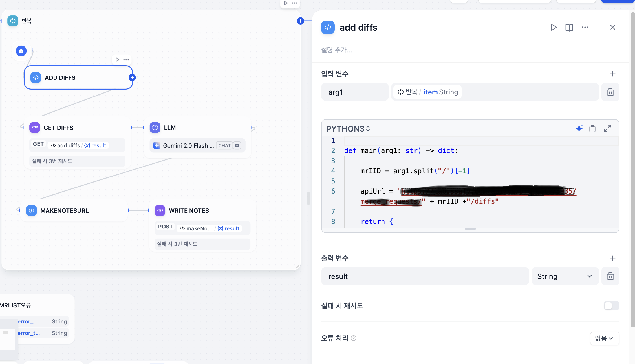
Task: Add a new output variable
Action: [x=612, y=258]
